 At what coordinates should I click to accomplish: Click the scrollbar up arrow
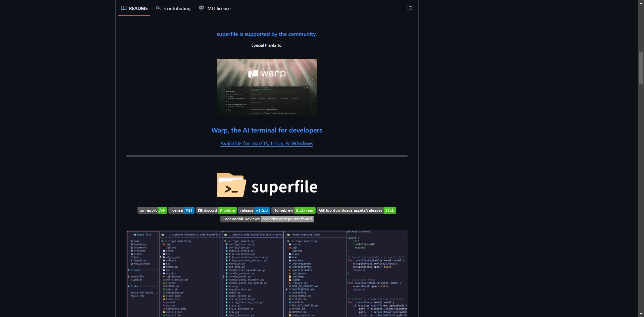pyautogui.click(x=641, y=3)
